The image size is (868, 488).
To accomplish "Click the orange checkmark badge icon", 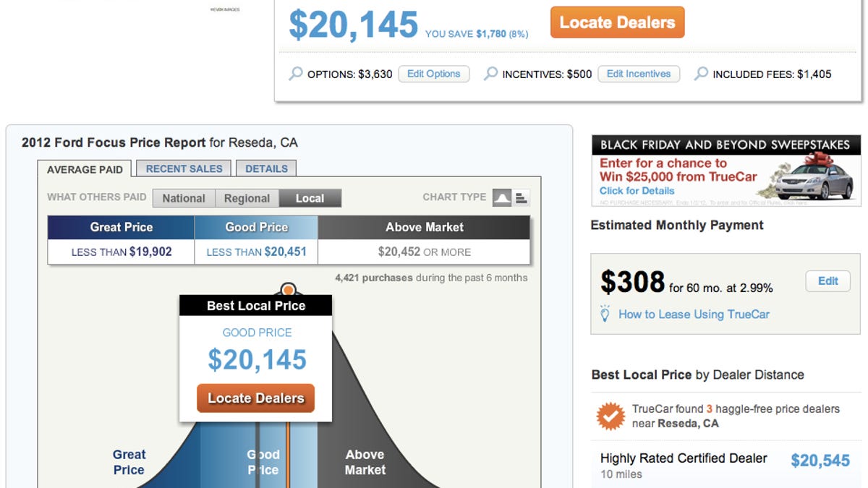I will click(x=610, y=416).
